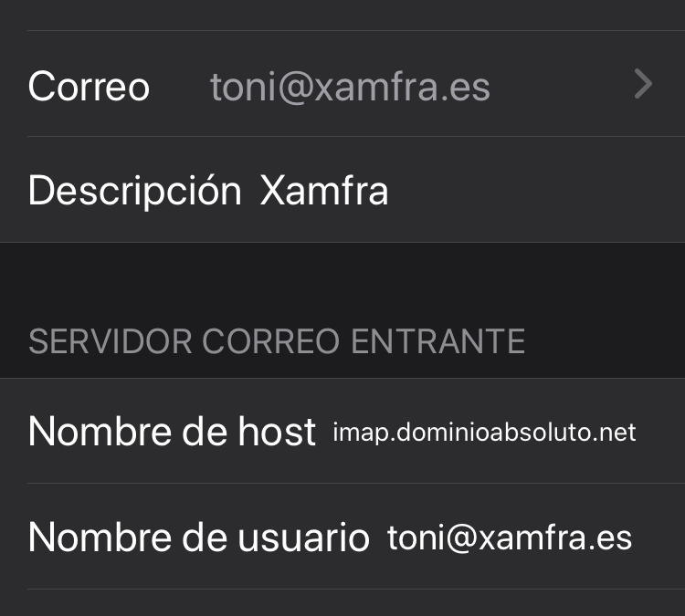The width and height of the screenshot is (685, 616).
Task: Tap the partial row below Nombre de usuario
Action: coord(342,604)
